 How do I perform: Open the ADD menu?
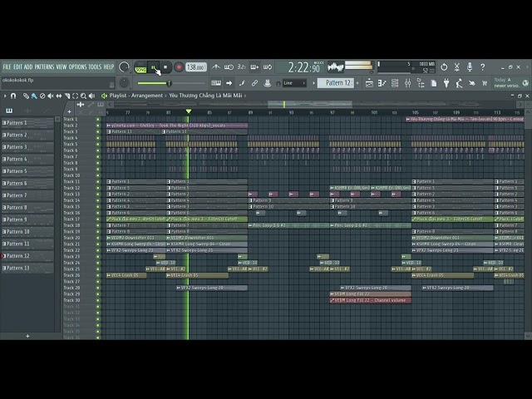[x=28, y=66]
